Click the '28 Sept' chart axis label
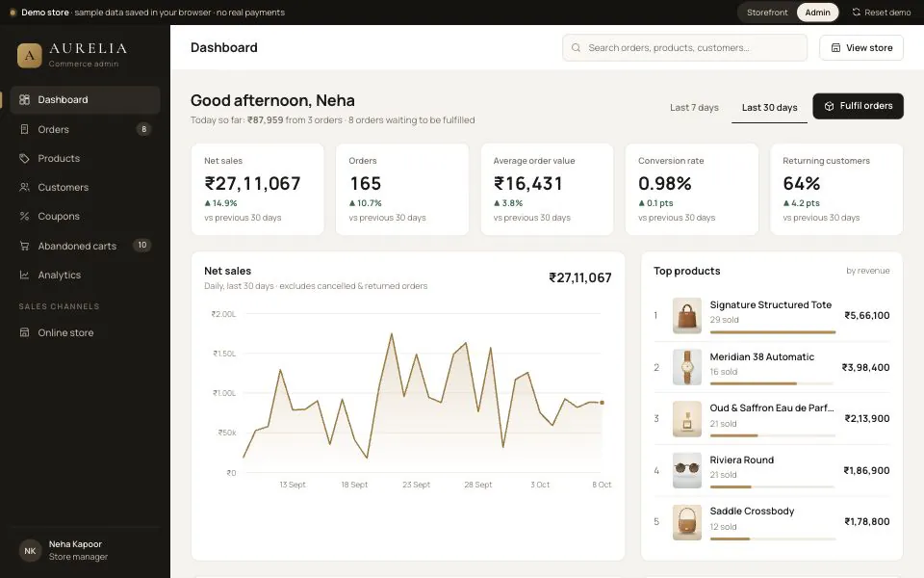 pyautogui.click(x=478, y=485)
